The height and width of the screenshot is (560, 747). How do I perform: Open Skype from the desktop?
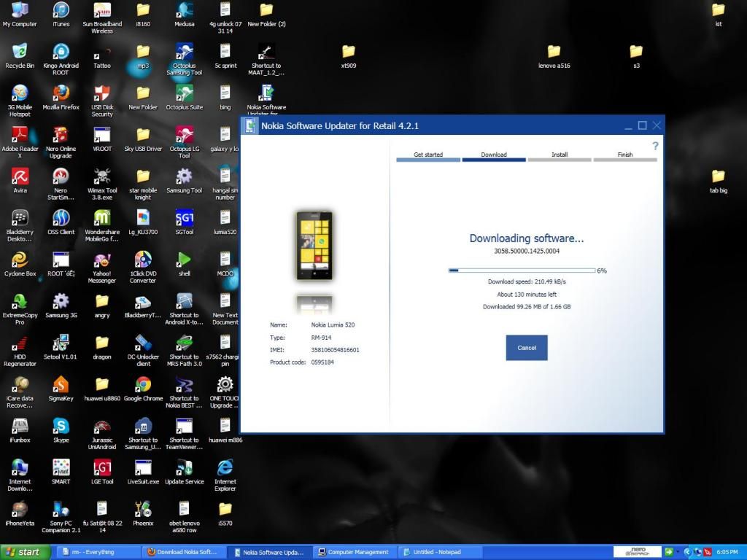coord(61,429)
